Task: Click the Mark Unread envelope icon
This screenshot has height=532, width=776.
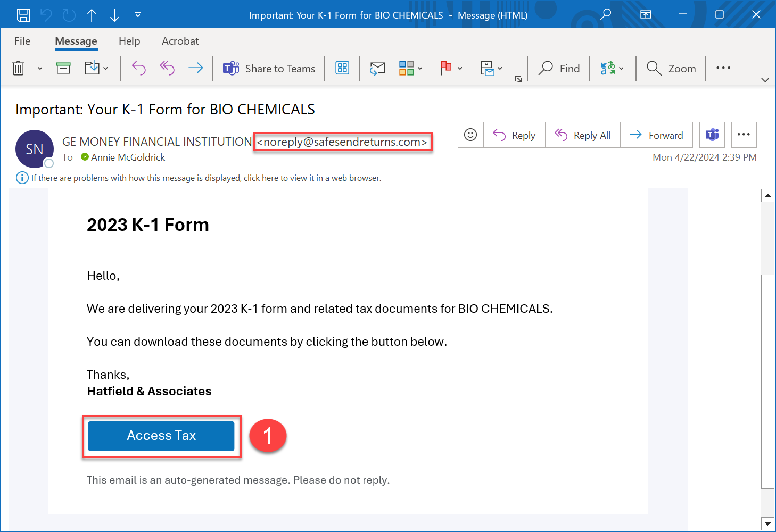Action: (x=377, y=69)
